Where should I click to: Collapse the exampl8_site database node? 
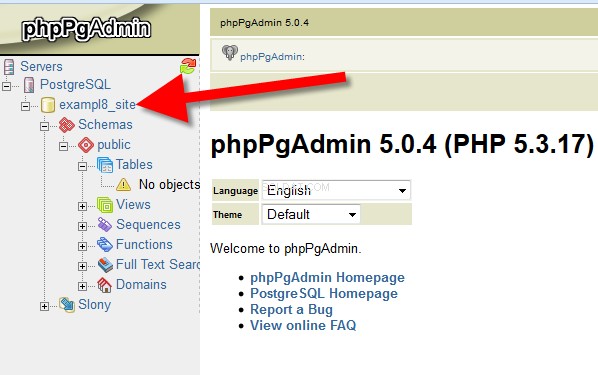pos(26,106)
